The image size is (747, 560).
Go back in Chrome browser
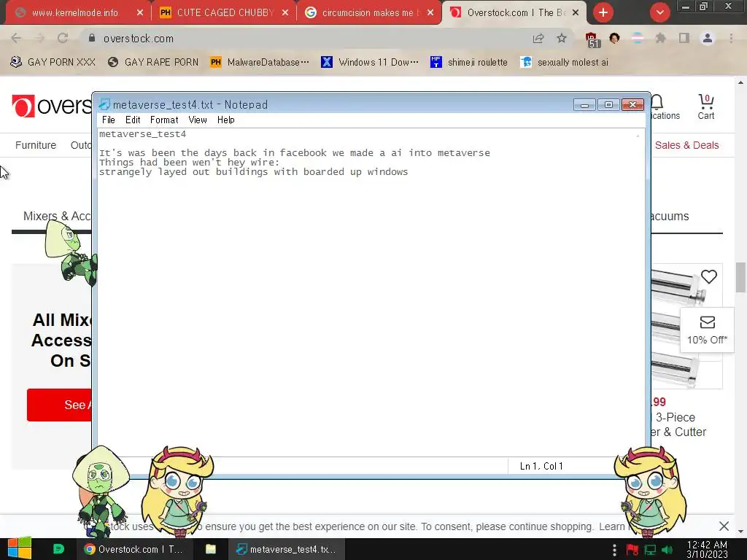tap(16, 38)
